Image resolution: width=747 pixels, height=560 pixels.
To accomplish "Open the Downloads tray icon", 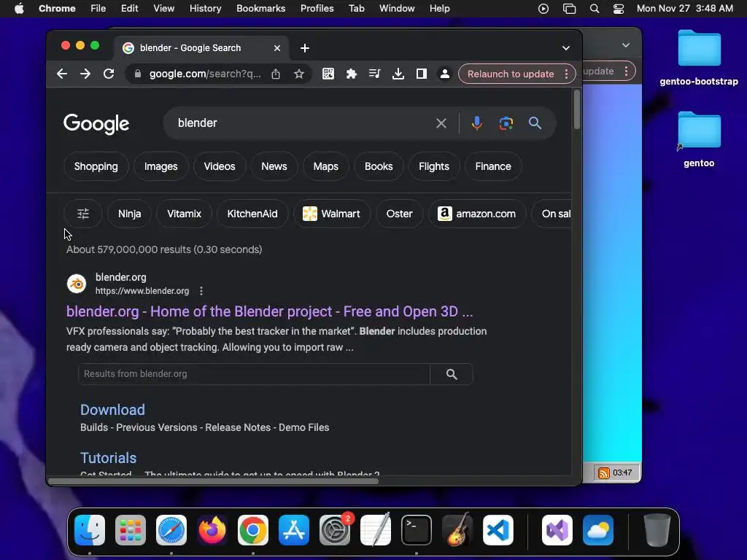I will (x=398, y=74).
